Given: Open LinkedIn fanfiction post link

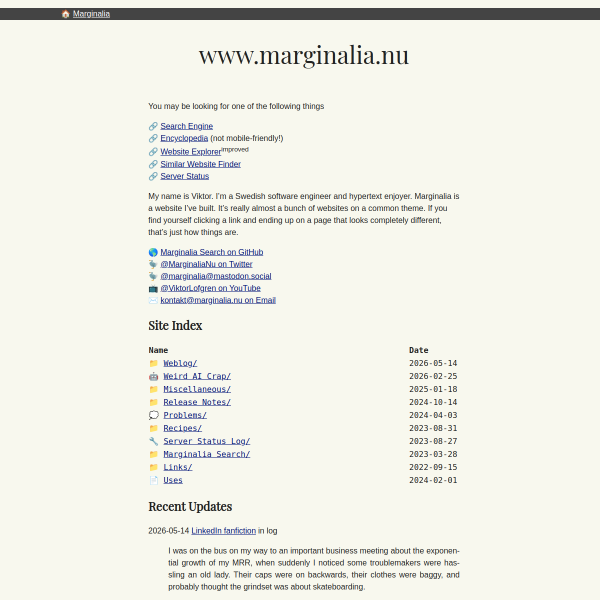Looking at the screenshot, I should click(x=223, y=531).
